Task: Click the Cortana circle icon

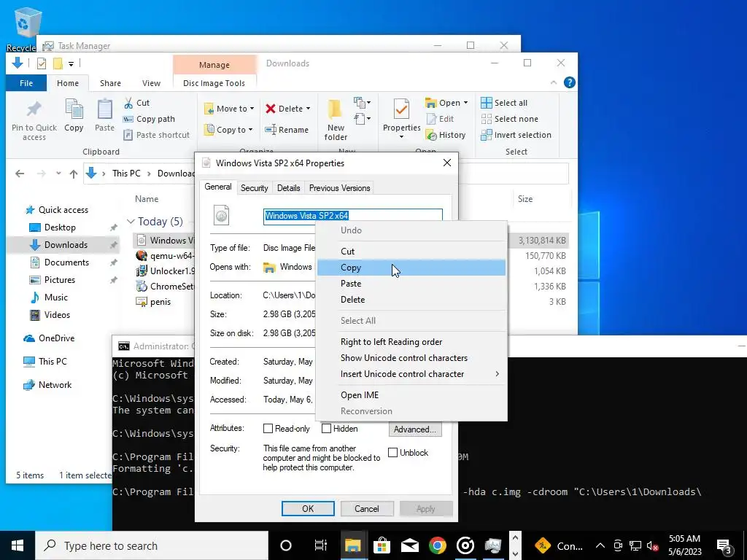Action: point(286,545)
